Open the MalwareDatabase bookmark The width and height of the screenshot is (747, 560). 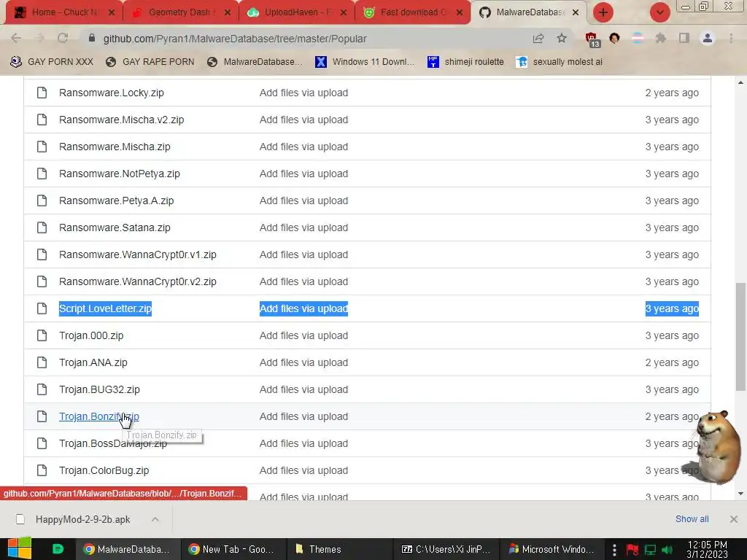pos(255,62)
